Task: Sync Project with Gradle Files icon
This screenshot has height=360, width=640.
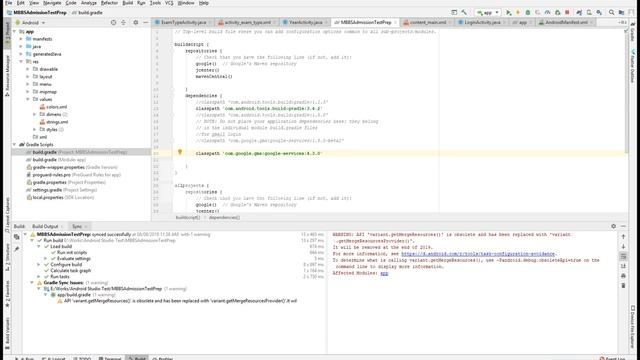Action: click(579, 13)
